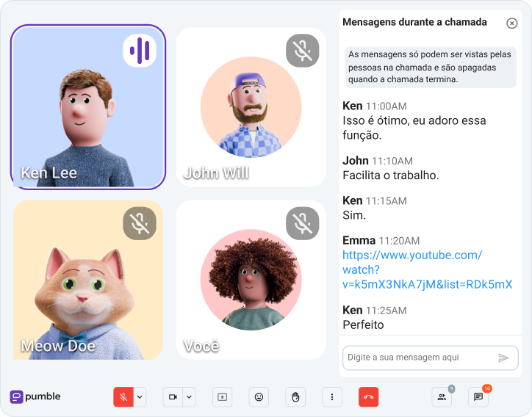
Task: Toggle the chat messages panel icon
Action: (478, 396)
